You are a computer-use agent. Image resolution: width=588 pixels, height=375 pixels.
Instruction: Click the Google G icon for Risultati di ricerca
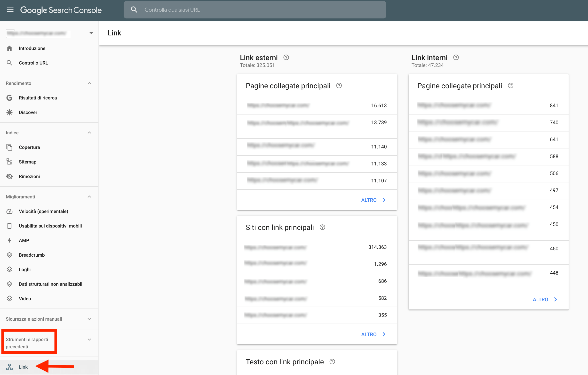point(9,98)
